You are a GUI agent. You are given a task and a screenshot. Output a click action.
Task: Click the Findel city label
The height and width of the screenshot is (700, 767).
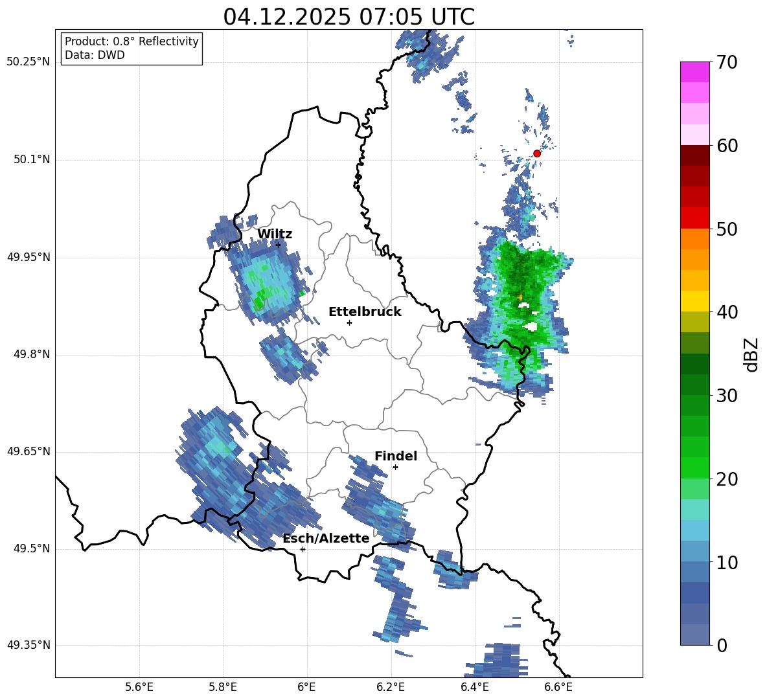[396, 456]
